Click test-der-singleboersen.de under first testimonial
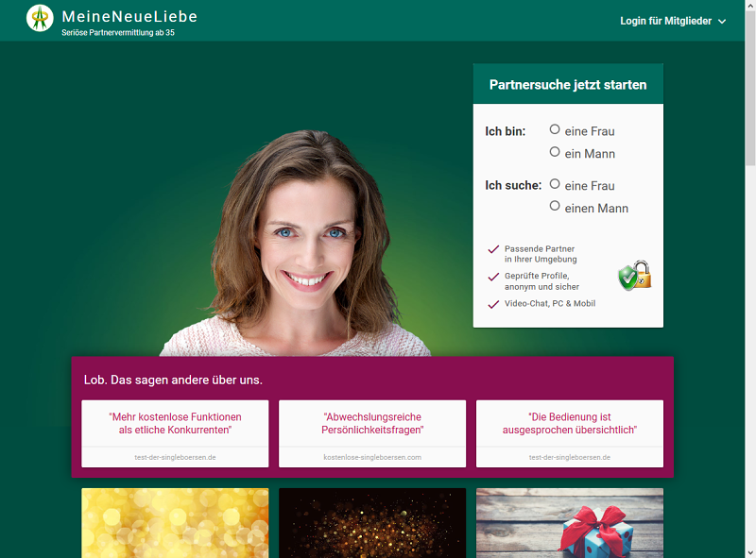Viewport: 756px width, 558px height. tap(175, 457)
